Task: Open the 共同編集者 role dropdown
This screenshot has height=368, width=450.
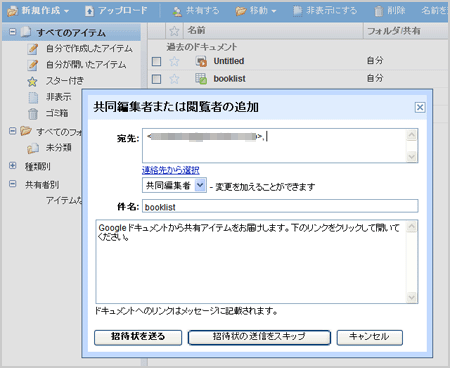Action: click(174, 185)
